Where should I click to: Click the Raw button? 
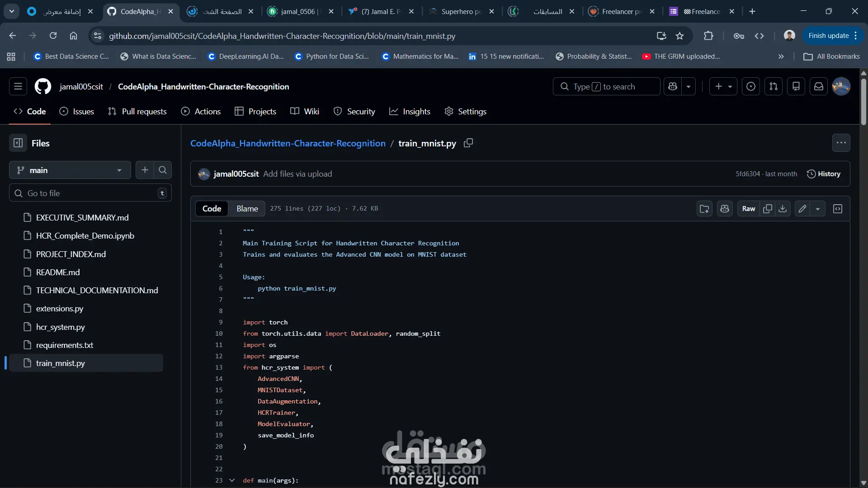[748, 209]
